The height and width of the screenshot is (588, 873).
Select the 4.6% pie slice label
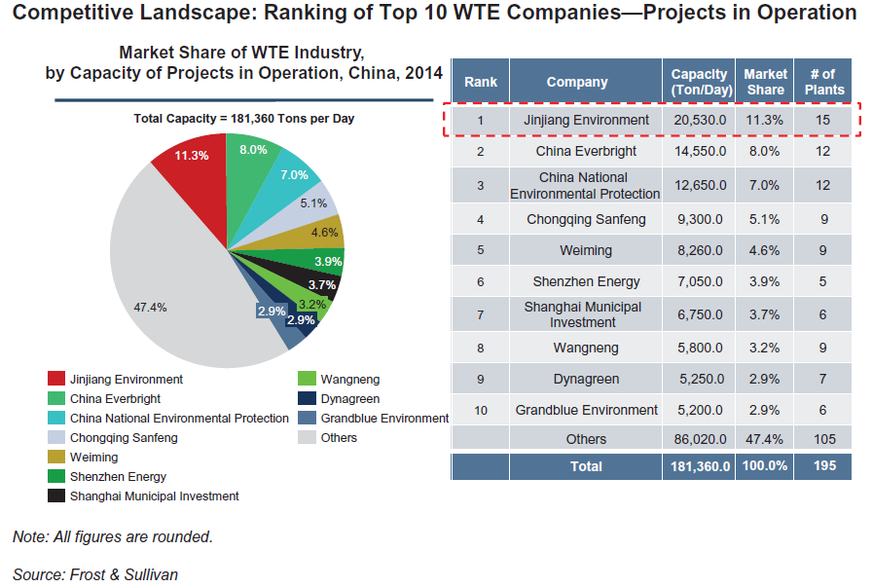[324, 233]
